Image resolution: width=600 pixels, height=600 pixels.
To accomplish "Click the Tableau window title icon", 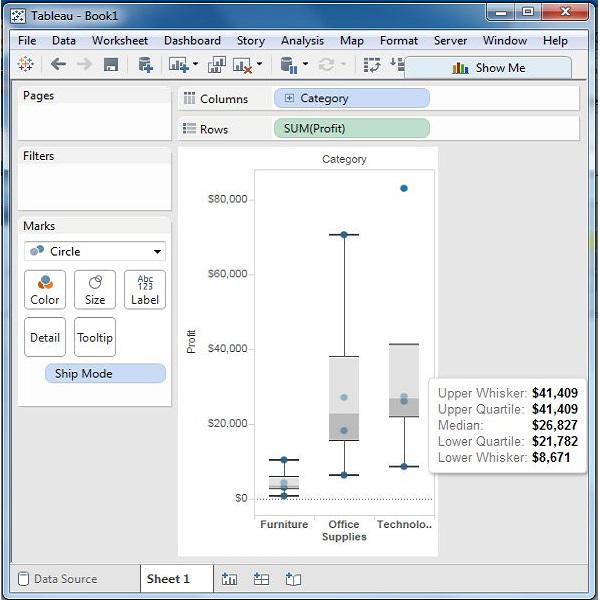I will 18,16.
